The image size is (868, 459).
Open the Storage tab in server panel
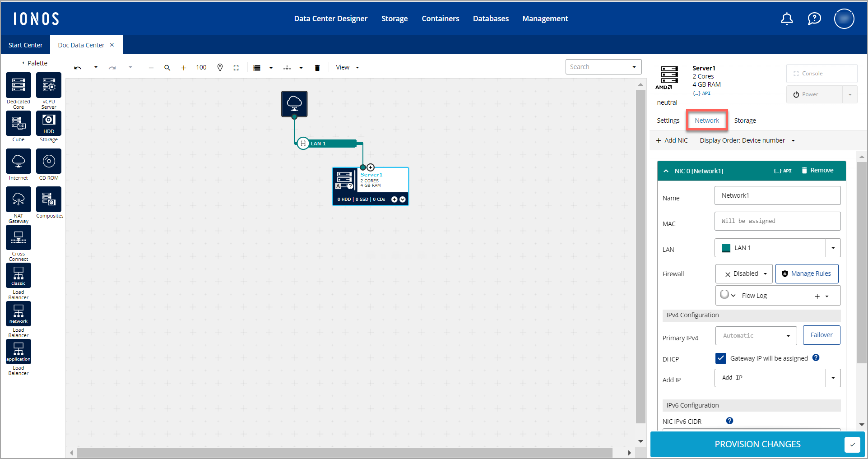745,121
